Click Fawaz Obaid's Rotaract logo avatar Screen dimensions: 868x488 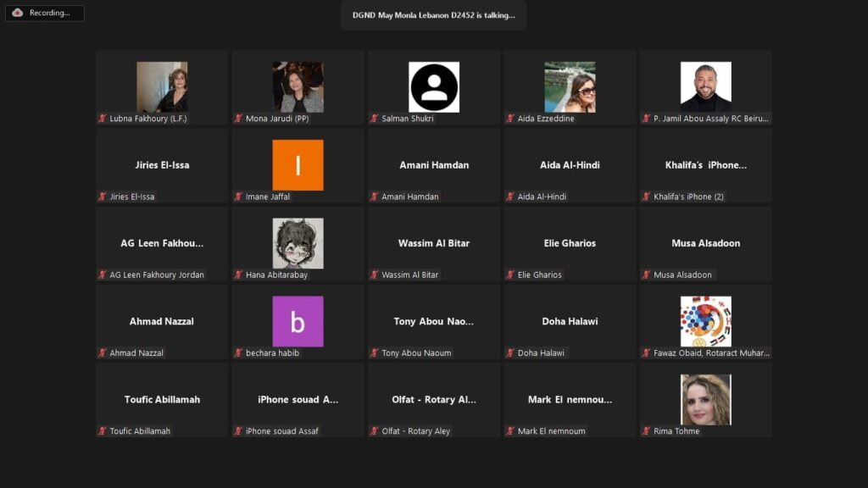(706, 321)
